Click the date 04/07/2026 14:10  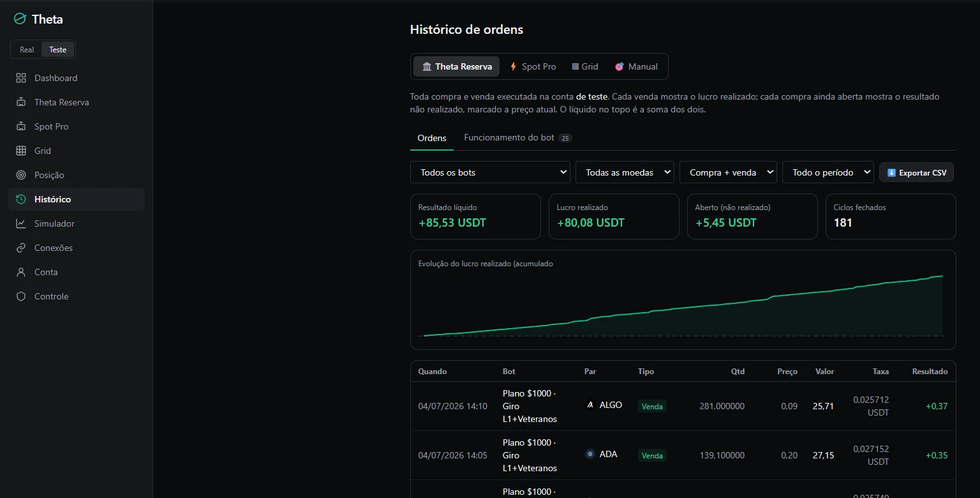tap(452, 406)
